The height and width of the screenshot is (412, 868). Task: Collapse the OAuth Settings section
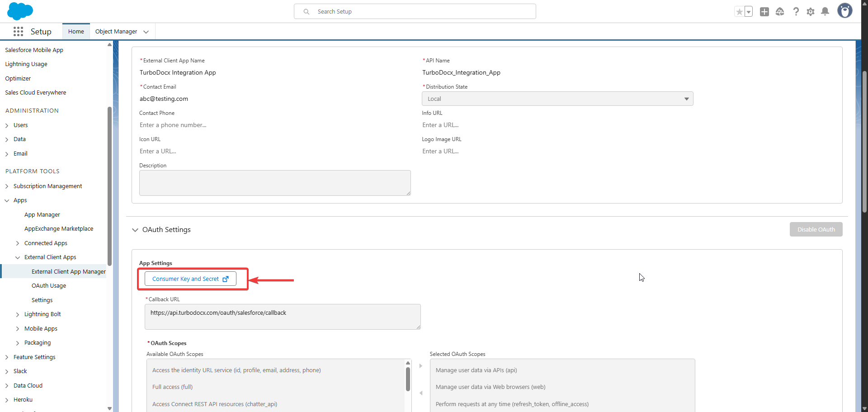(135, 230)
